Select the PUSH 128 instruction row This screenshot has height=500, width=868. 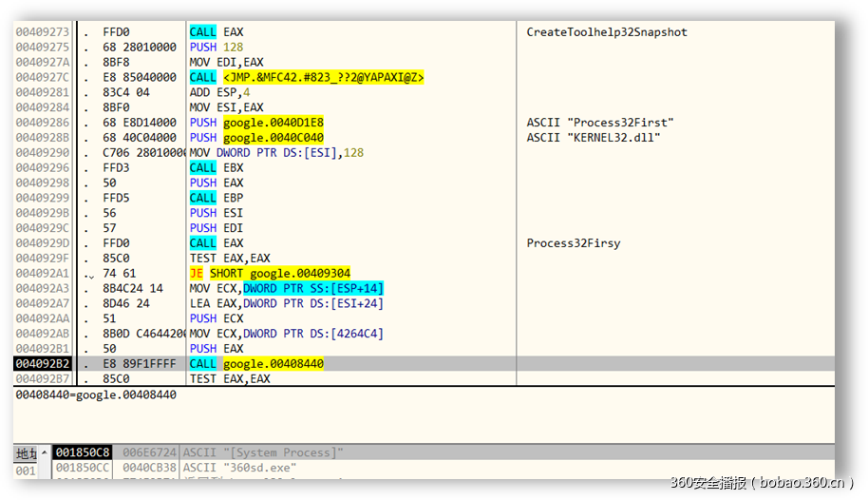[217, 48]
